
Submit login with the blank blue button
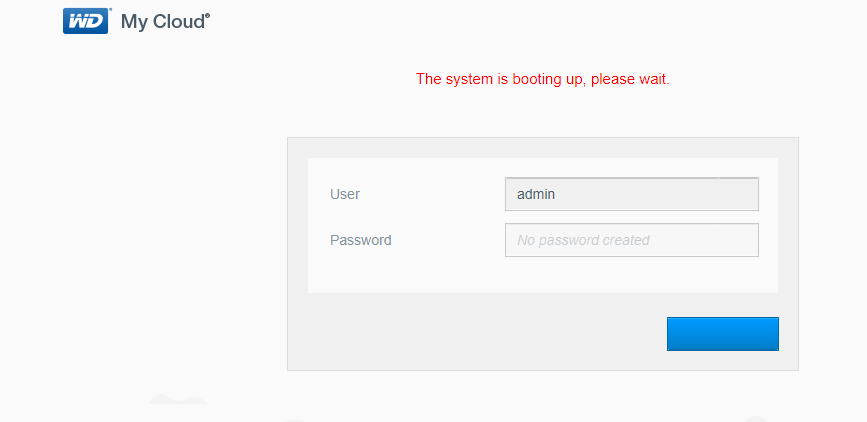pos(723,334)
